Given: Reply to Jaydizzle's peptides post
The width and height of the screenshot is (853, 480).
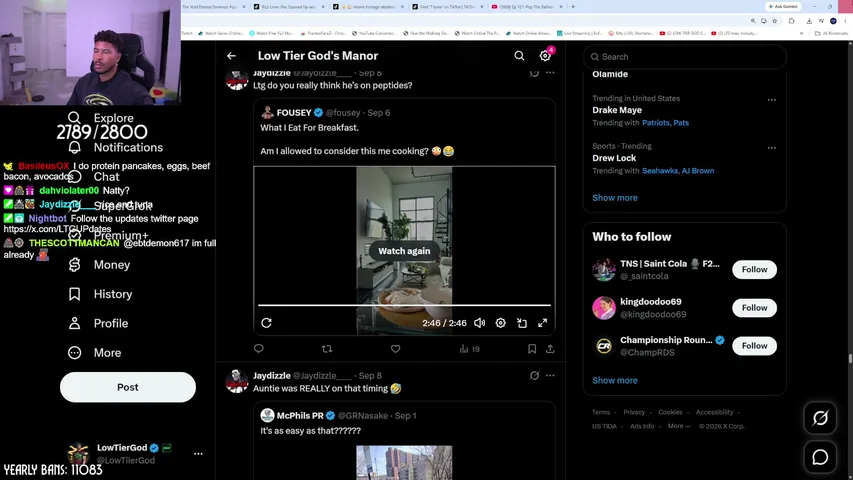Looking at the screenshot, I should [x=258, y=349].
